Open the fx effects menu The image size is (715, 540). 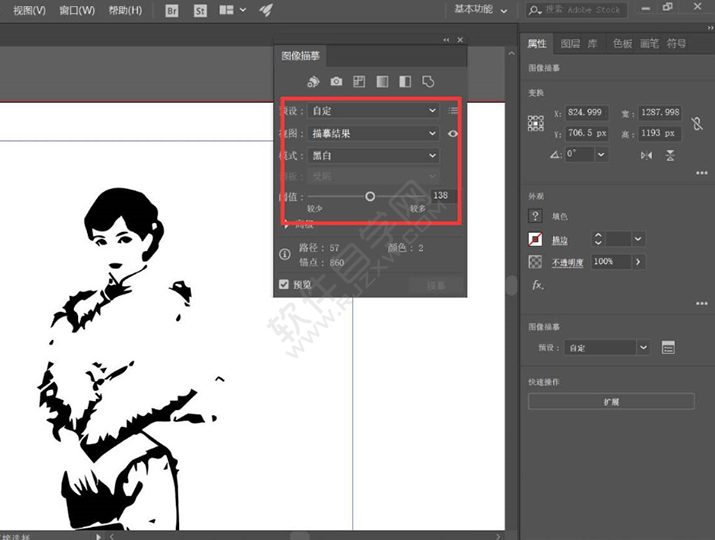538,286
